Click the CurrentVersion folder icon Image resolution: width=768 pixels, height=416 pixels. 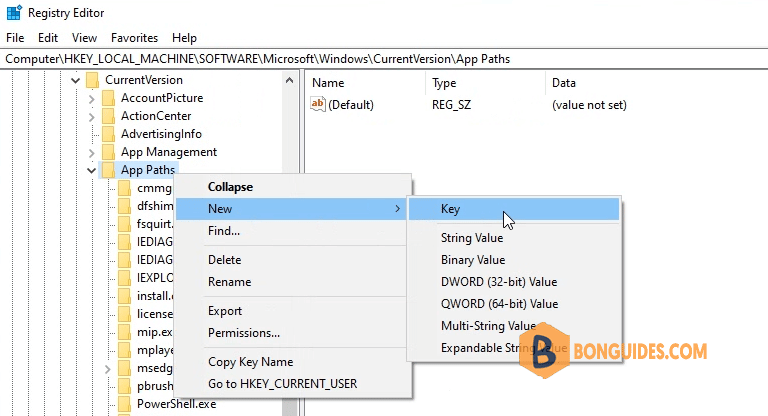(x=92, y=80)
